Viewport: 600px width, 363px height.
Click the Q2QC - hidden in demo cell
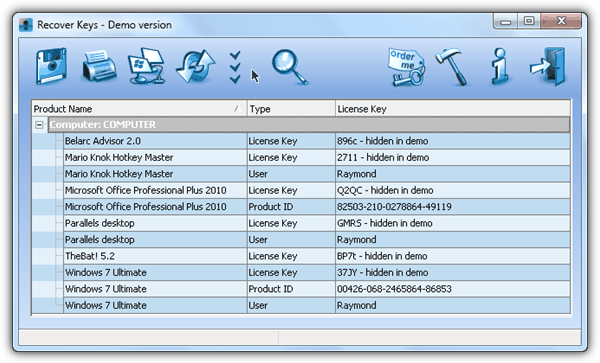click(453, 190)
